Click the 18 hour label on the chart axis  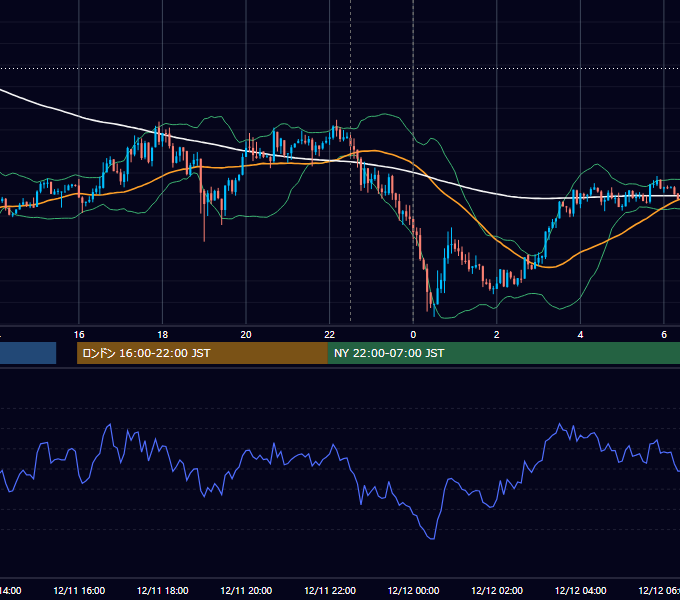(x=163, y=335)
